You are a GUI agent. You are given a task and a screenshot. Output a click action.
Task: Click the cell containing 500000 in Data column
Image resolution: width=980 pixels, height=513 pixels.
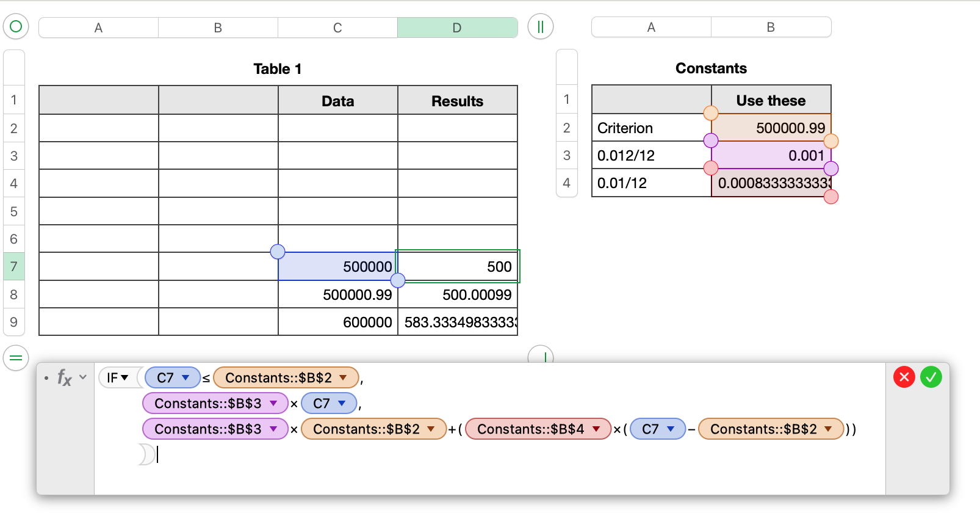(337, 266)
